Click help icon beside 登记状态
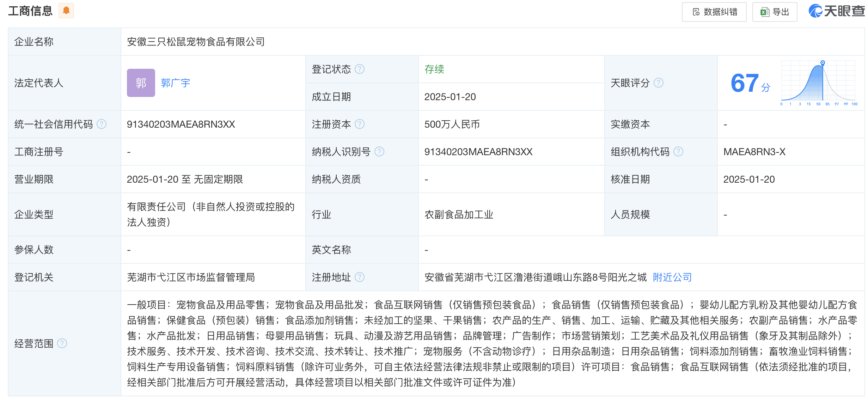 359,69
